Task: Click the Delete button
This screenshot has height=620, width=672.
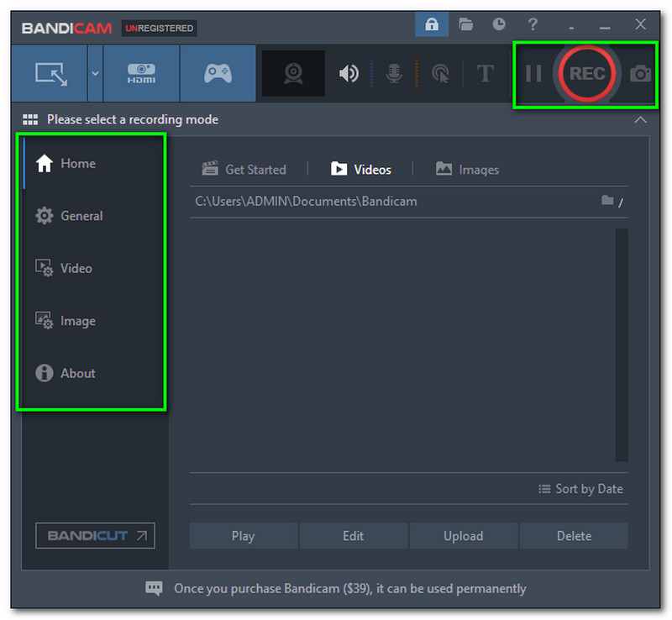Action: pyautogui.click(x=574, y=536)
